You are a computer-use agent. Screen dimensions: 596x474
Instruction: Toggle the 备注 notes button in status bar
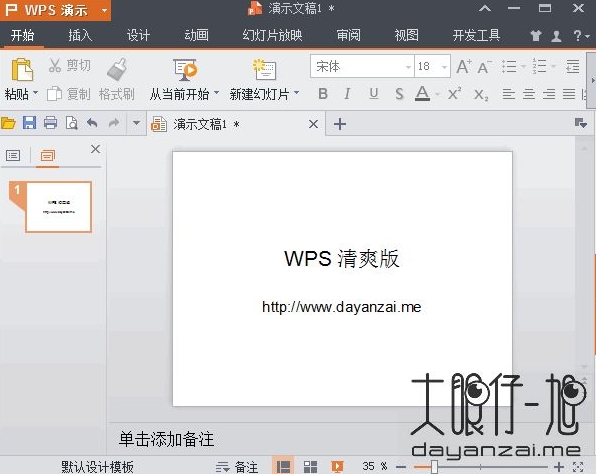click(x=237, y=467)
